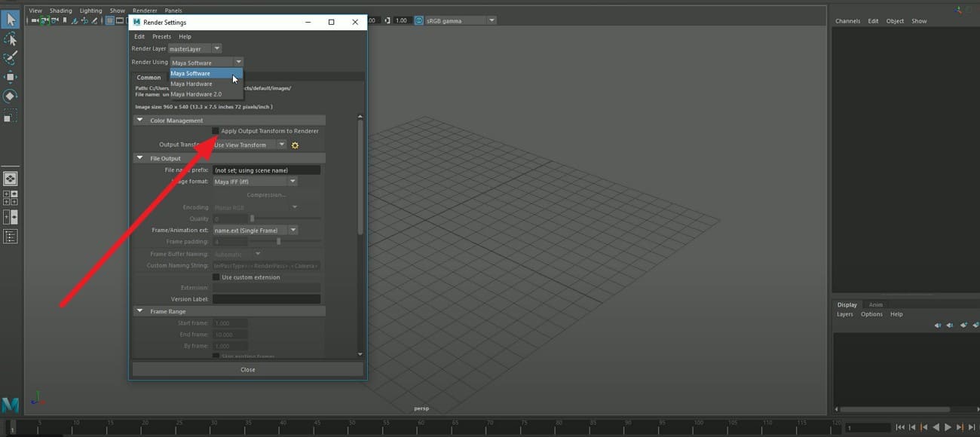This screenshot has height=437, width=980.
Task: Open the Image format dropdown
Action: click(292, 181)
